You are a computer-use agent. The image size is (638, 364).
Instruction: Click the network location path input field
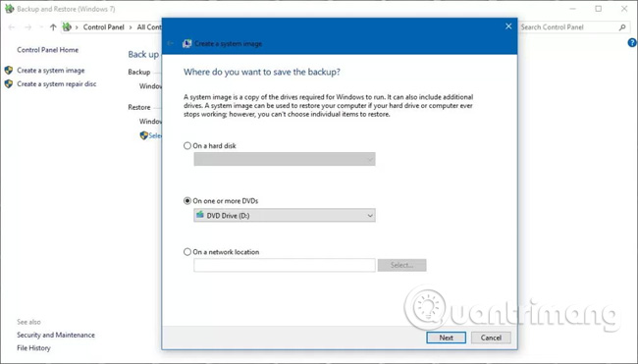pyautogui.click(x=285, y=265)
